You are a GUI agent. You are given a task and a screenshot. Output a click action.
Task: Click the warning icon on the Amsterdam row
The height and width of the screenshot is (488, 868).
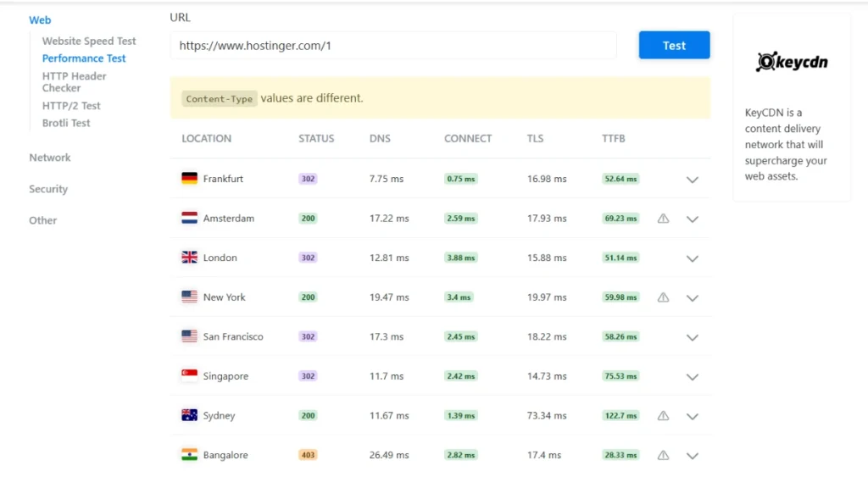coord(663,218)
